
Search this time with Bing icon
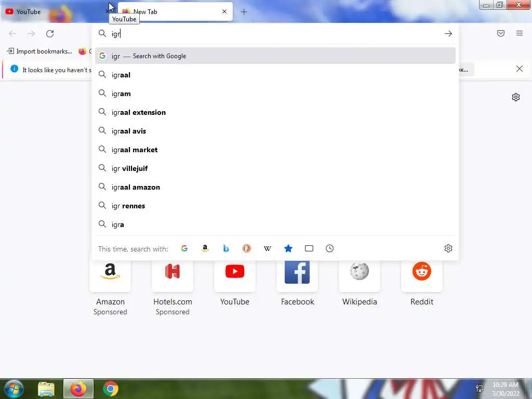(226, 248)
